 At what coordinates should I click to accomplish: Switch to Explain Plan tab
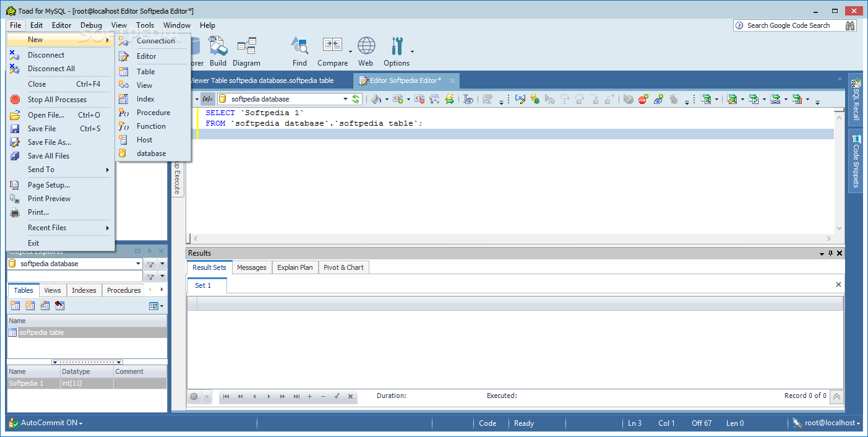[x=295, y=267]
